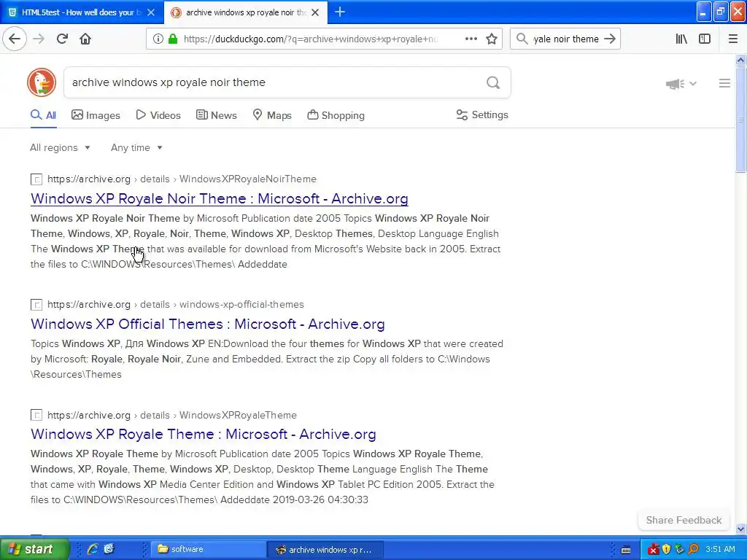Viewport: 747px width, 560px height.
Task: Switch to Images results
Action: click(x=96, y=115)
